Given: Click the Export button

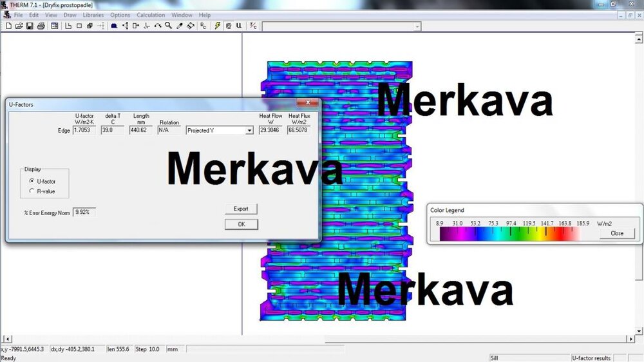Looking at the screenshot, I should point(241,209).
